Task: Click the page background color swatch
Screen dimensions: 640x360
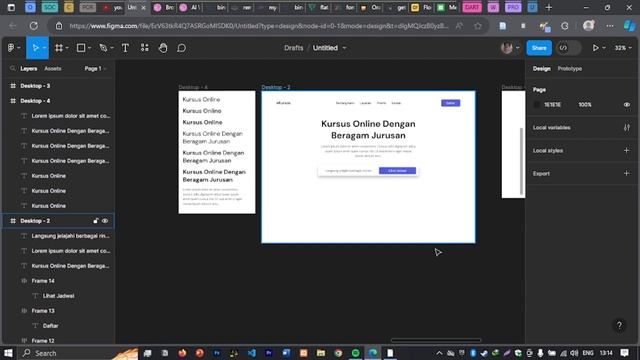Action: (x=537, y=105)
